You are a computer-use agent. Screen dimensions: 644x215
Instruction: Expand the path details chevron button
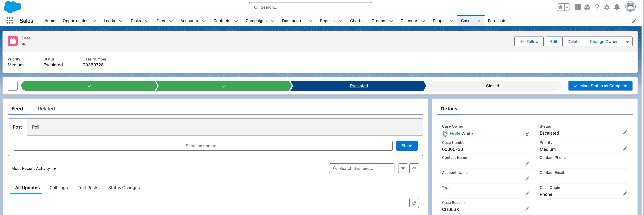coord(13,86)
